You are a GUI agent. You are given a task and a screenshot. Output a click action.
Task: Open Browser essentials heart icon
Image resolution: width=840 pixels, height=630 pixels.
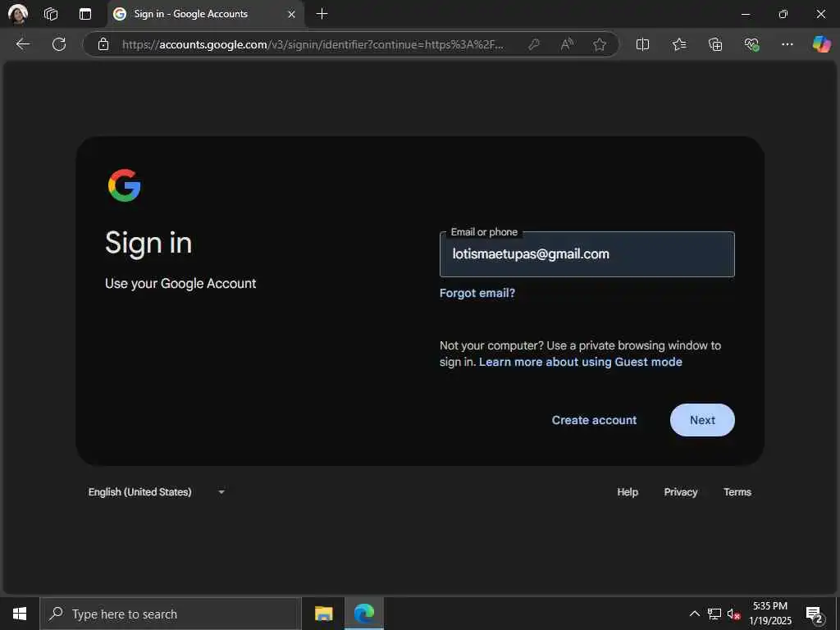pos(751,44)
